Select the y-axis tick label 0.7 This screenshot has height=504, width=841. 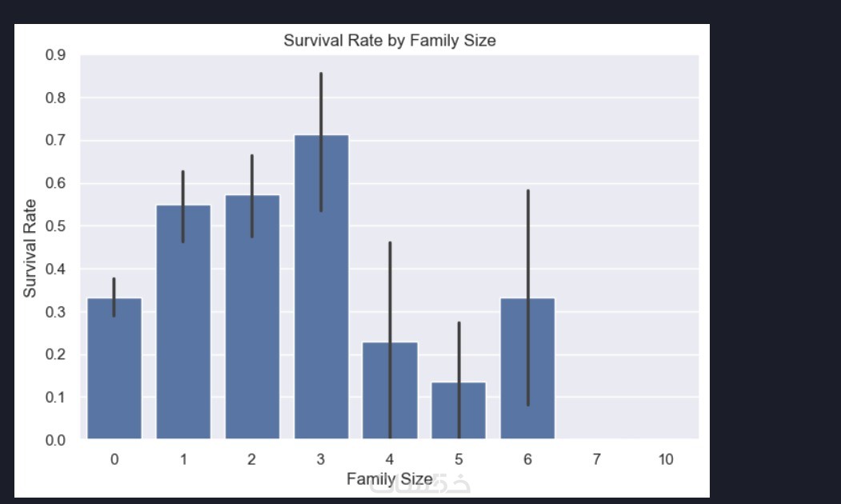[x=56, y=141]
